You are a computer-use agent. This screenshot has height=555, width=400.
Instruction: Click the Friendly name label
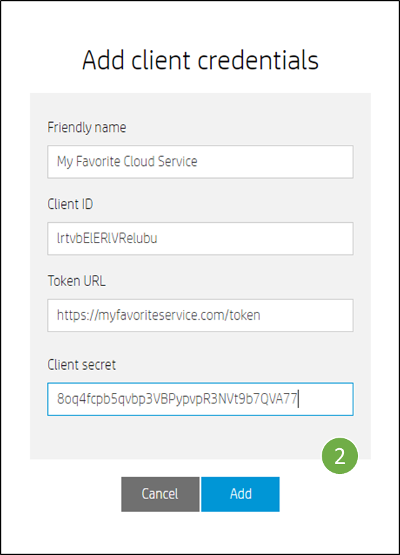87,127
